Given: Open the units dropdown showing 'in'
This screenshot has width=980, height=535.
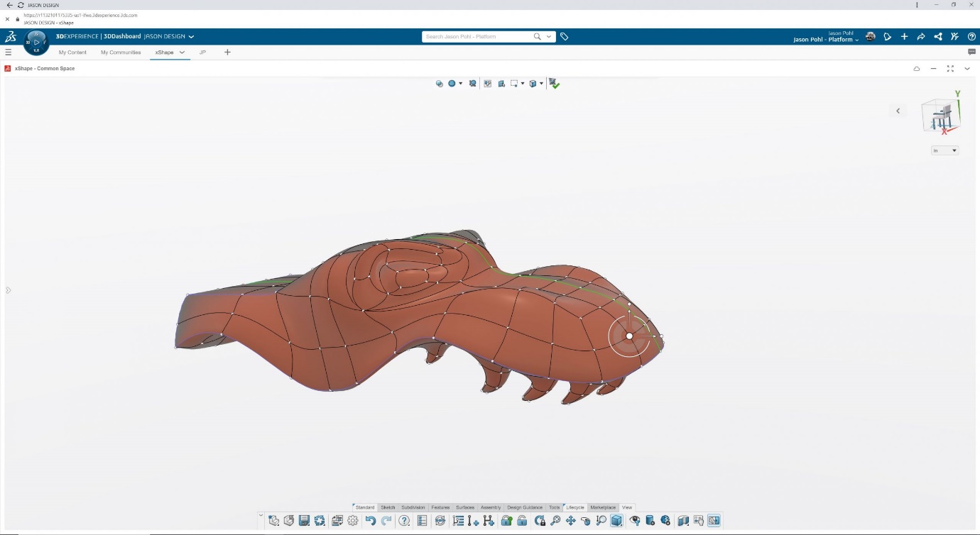Looking at the screenshot, I should [944, 150].
